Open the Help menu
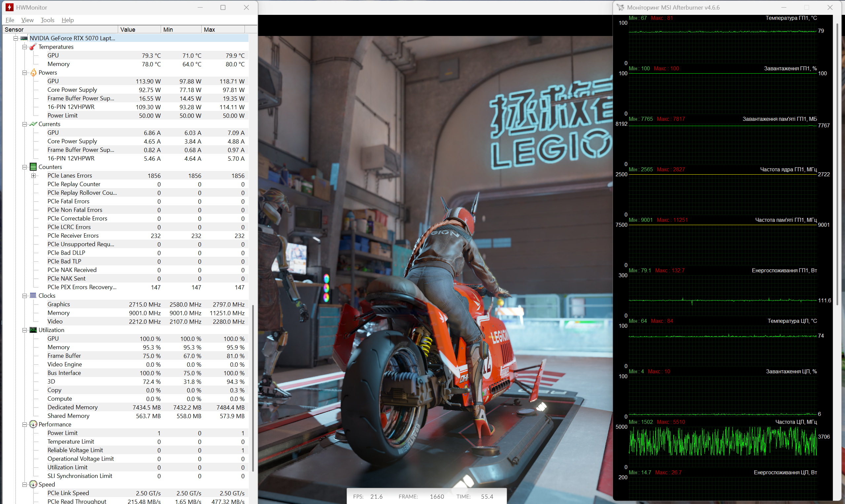 68,20
